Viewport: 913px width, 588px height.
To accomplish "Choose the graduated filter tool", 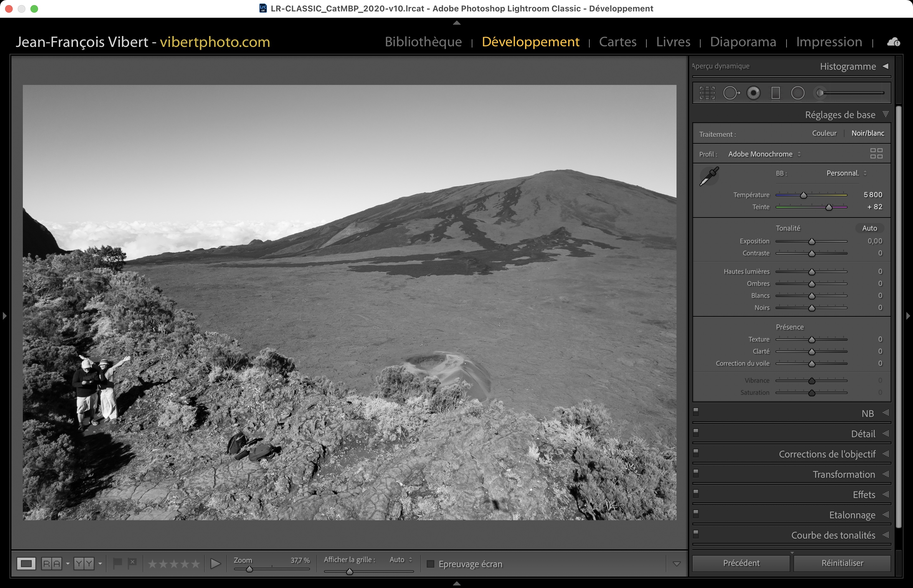I will pyautogui.click(x=775, y=93).
